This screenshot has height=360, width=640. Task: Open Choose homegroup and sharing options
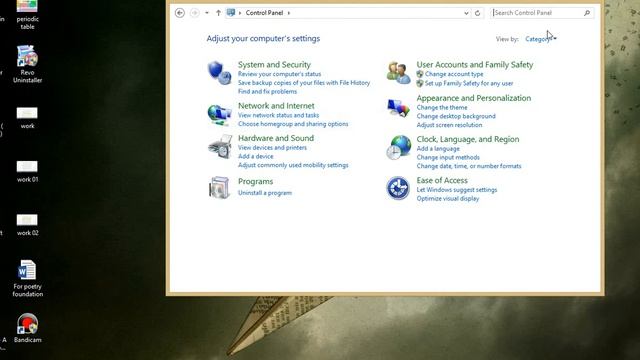pos(293,124)
